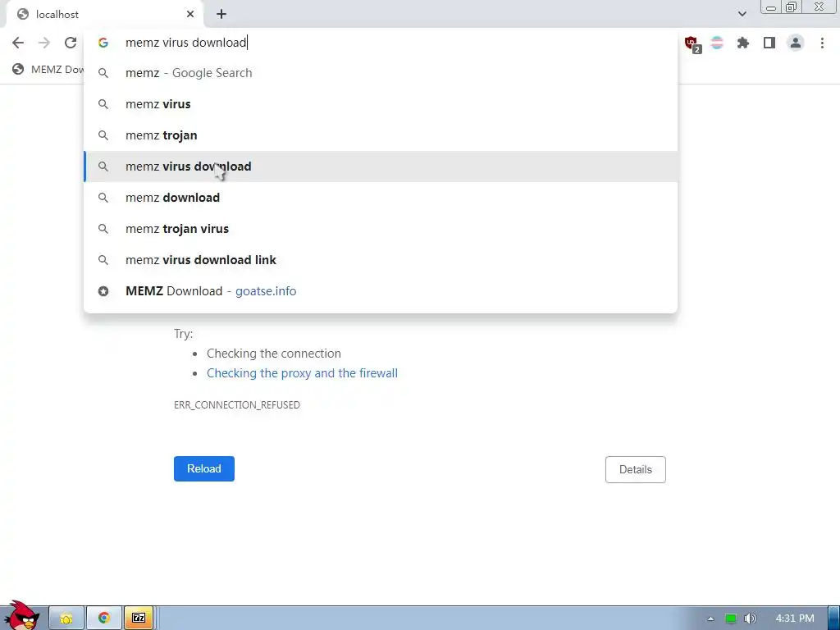Choose 'memz - Google Search' suggestion
840x630 pixels.
(381, 73)
